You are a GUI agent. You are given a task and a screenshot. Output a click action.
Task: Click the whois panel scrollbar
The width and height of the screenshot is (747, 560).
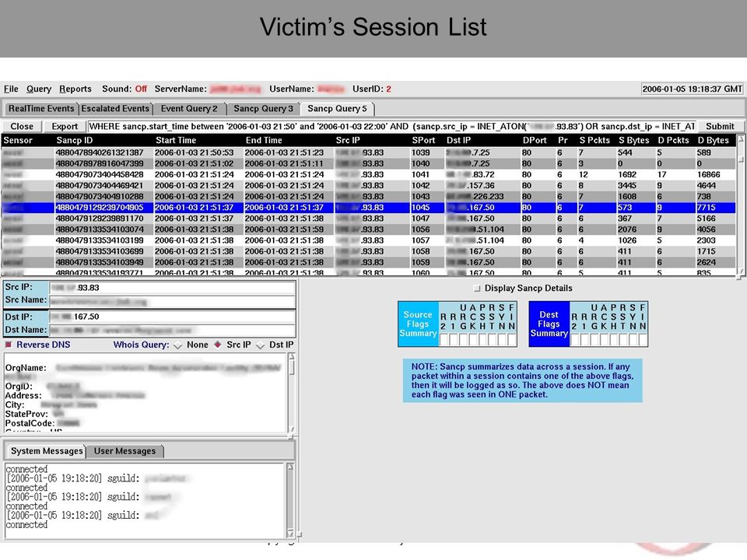292,394
